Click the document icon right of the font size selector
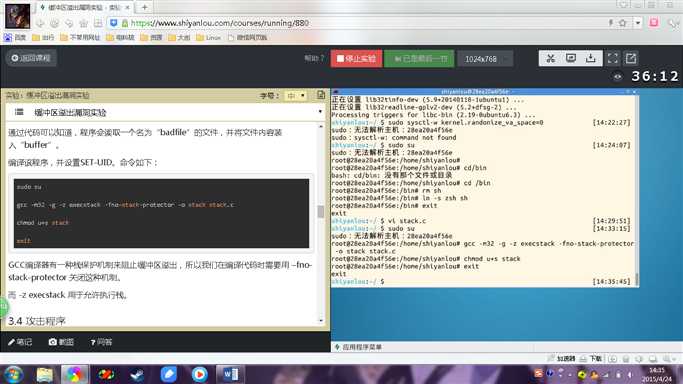This screenshot has height=384, width=683. 321,95
